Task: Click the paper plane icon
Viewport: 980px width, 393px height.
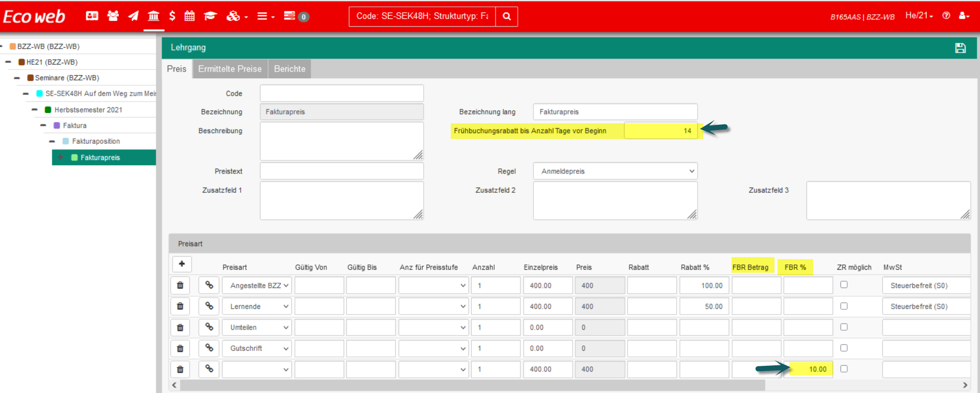Action: (x=133, y=16)
